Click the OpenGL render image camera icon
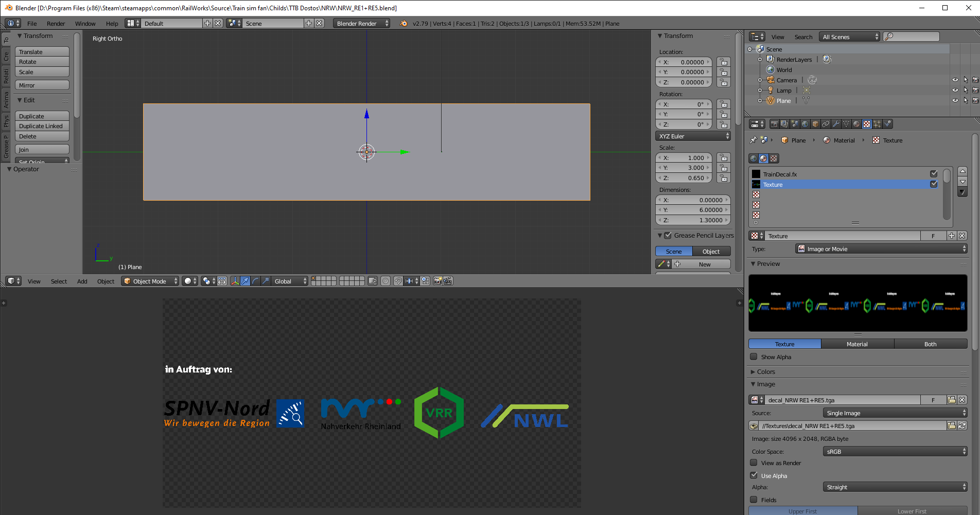This screenshot has height=515, width=980. tap(437, 281)
